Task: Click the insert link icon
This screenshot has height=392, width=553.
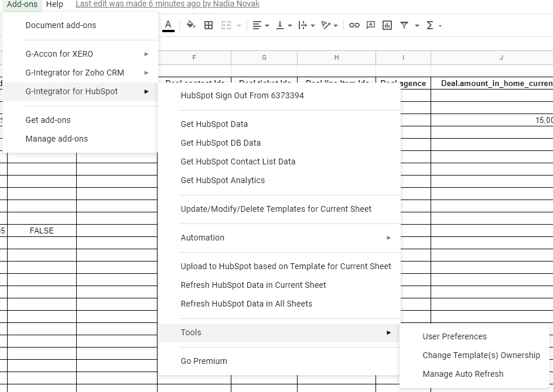Action: (354, 25)
